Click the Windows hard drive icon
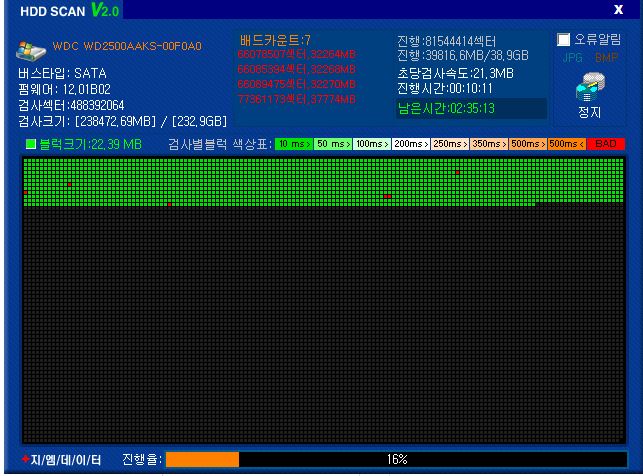 point(31,51)
